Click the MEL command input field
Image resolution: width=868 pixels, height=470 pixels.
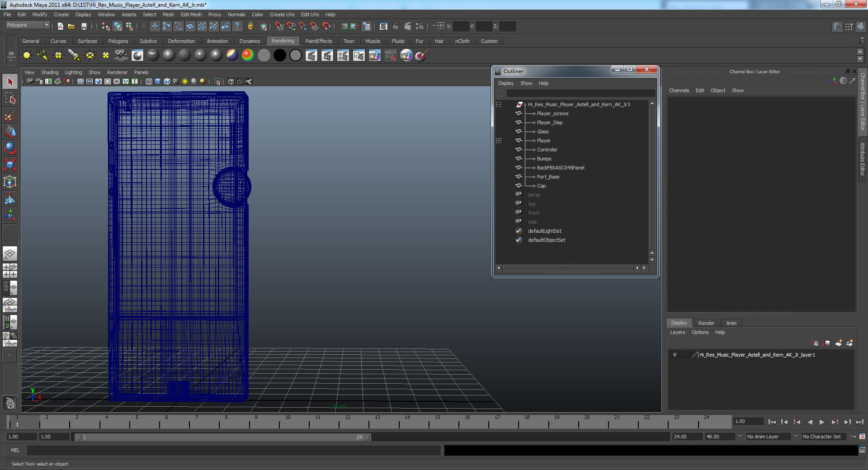[x=233, y=450]
